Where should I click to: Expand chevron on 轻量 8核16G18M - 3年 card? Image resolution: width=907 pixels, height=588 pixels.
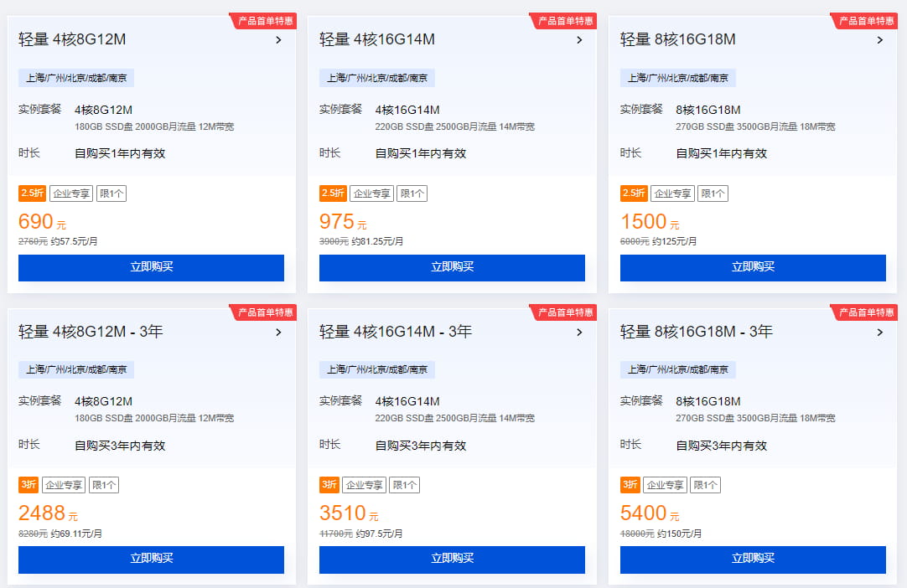[880, 332]
